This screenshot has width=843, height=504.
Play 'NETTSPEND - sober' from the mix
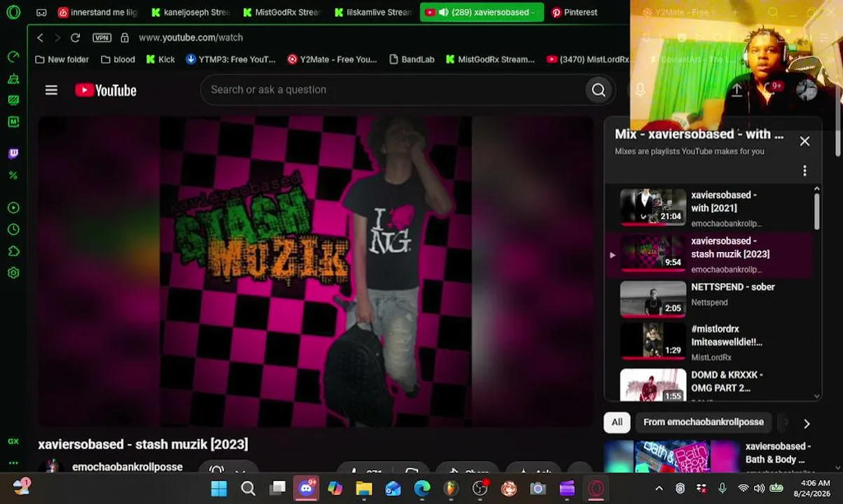coord(715,299)
